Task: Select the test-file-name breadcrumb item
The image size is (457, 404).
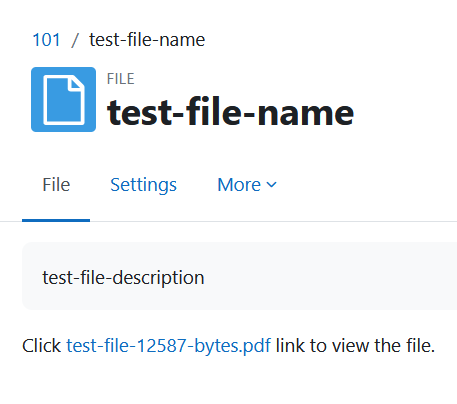Action: point(147,40)
